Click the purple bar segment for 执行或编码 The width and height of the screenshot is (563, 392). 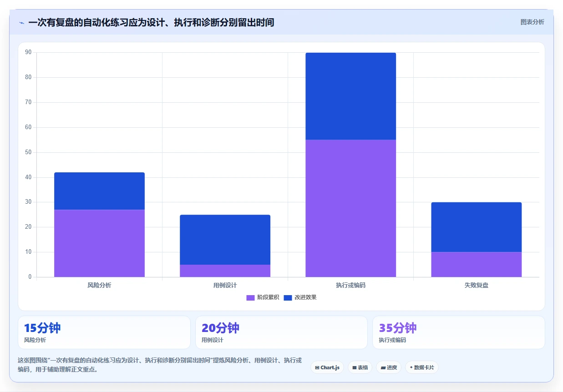pyautogui.click(x=350, y=208)
